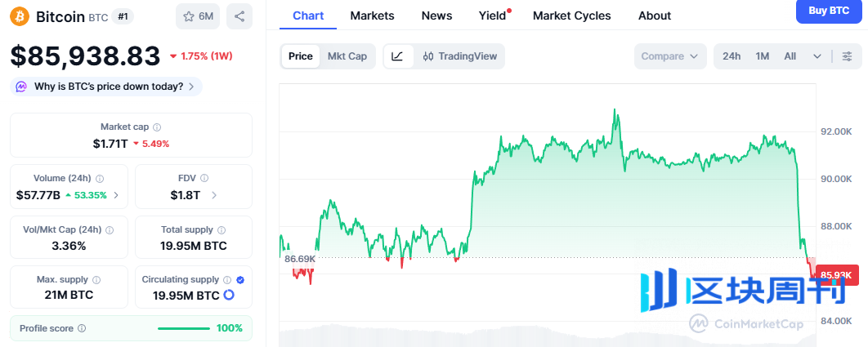
Task: Switch to TradingView chart mode
Action: pyautogui.click(x=459, y=56)
